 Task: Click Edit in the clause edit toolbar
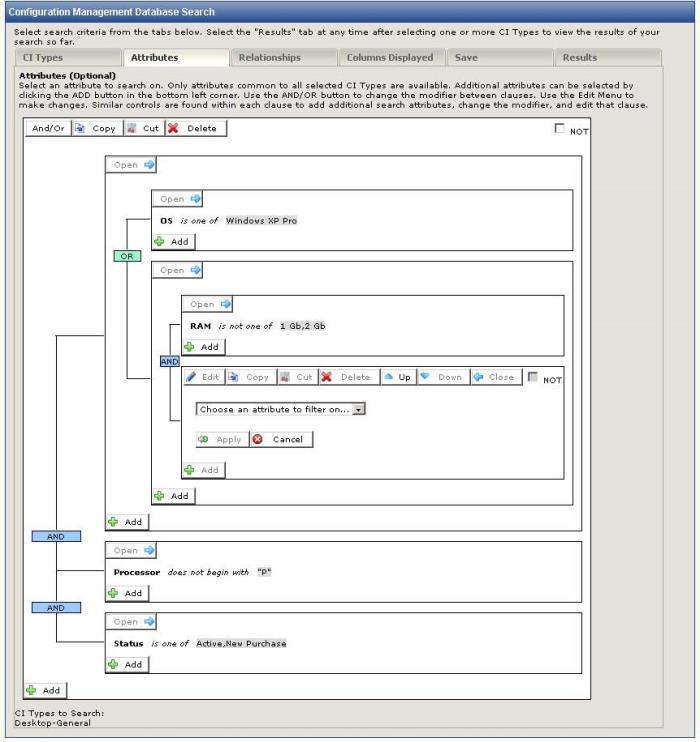click(x=204, y=377)
